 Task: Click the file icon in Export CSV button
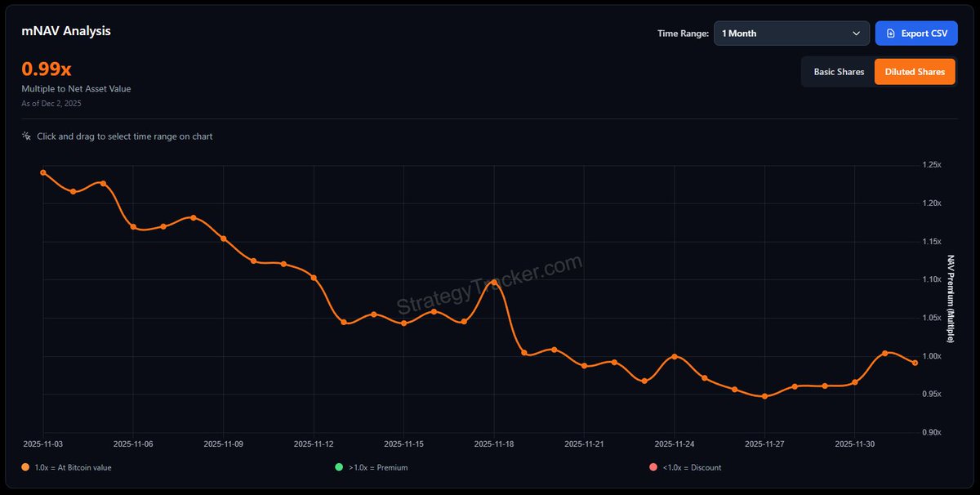[890, 33]
